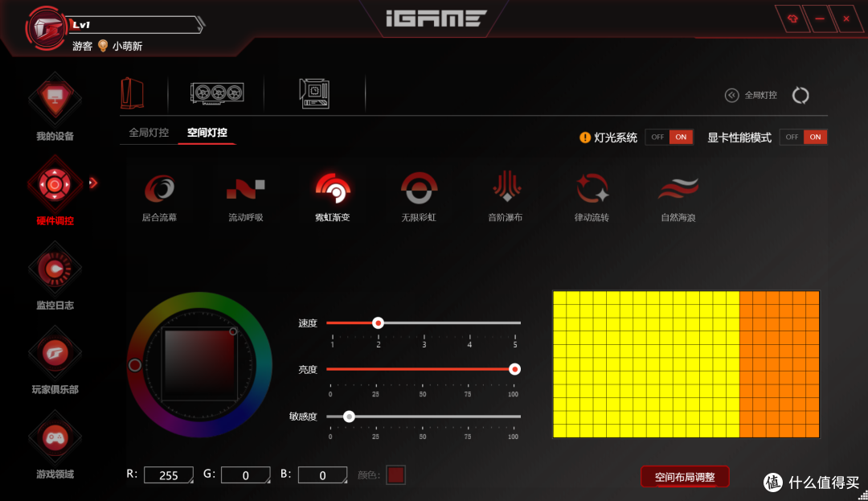This screenshot has height=501, width=868.
Task: Click the 速度 slider handle
Action: coord(378,322)
